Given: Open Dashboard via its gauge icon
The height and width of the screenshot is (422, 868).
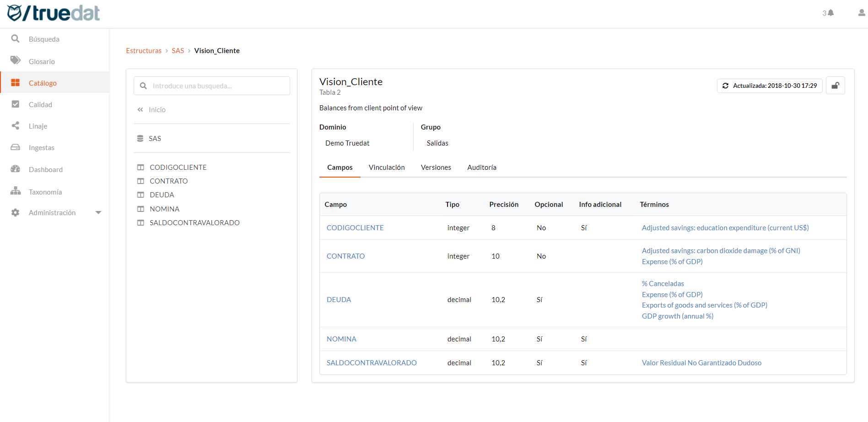Looking at the screenshot, I should (15, 169).
